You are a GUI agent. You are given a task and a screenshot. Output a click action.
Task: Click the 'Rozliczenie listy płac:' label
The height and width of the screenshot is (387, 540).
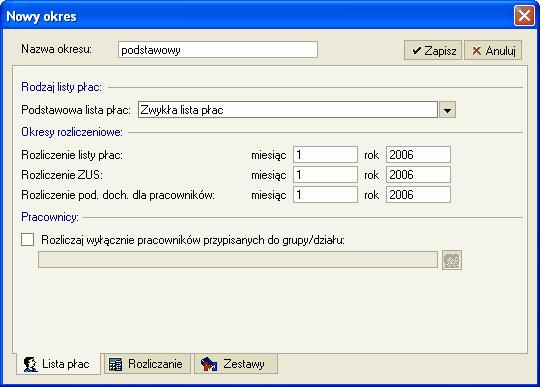click(x=72, y=155)
